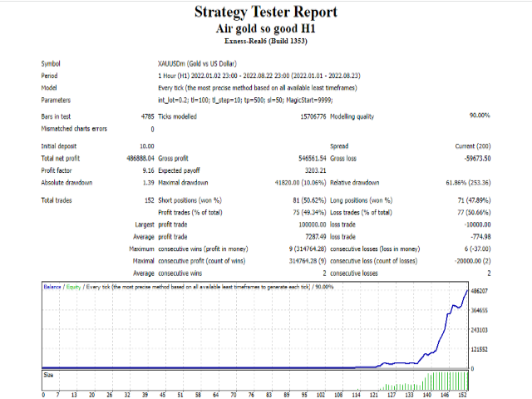The image size is (532, 399).
Task: Click the chart axis value '364655'
Action: tap(480, 310)
